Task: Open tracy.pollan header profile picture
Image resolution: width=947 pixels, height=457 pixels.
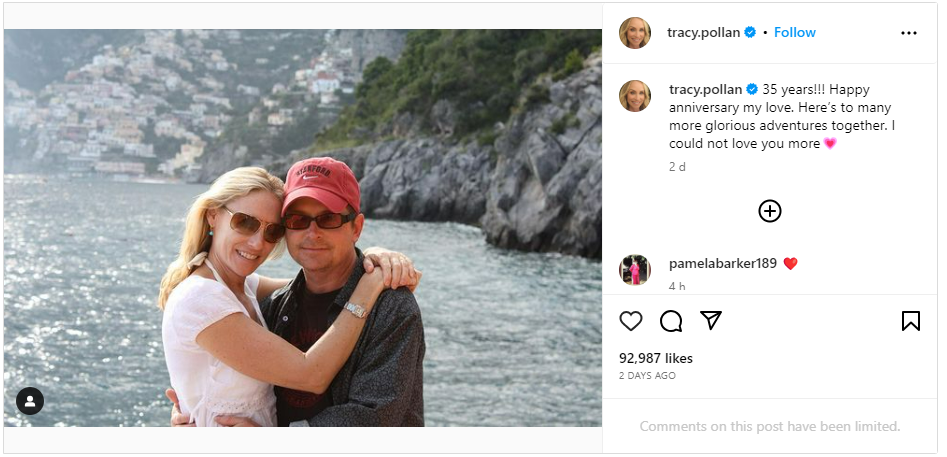Action: [x=635, y=33]
